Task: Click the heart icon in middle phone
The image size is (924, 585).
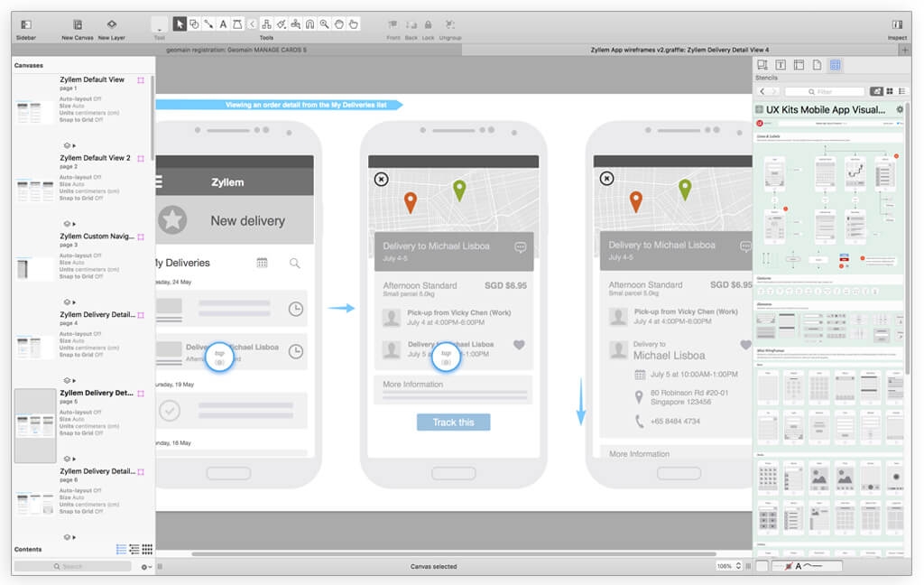Action: click(x=519, y=345)
